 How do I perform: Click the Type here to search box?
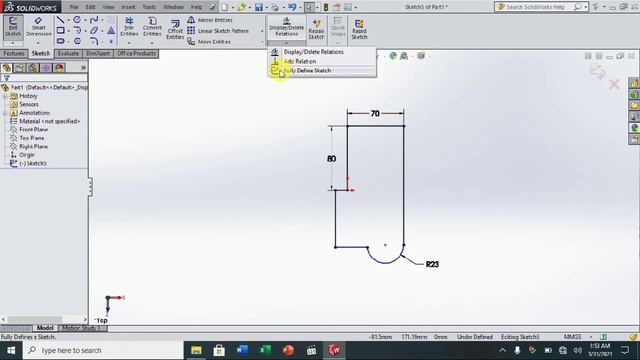tap(103, 350)
